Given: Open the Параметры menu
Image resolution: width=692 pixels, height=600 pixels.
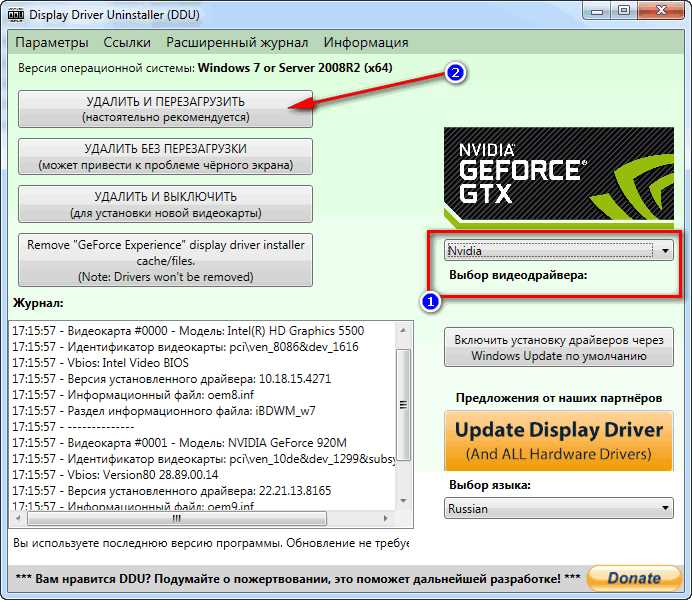Looking at the screenshot, I should pyautogui.click(x=52, y=42).
